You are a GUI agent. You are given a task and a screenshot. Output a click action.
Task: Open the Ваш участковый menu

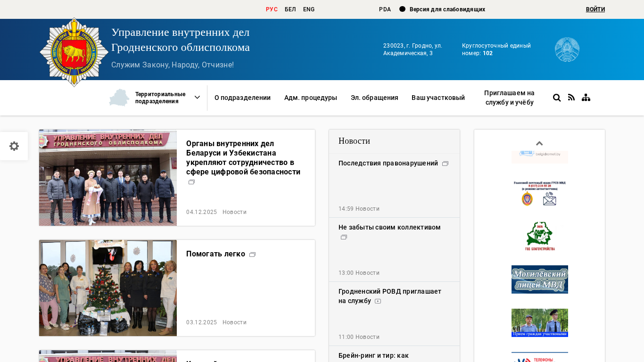click(x=438, y=98)
